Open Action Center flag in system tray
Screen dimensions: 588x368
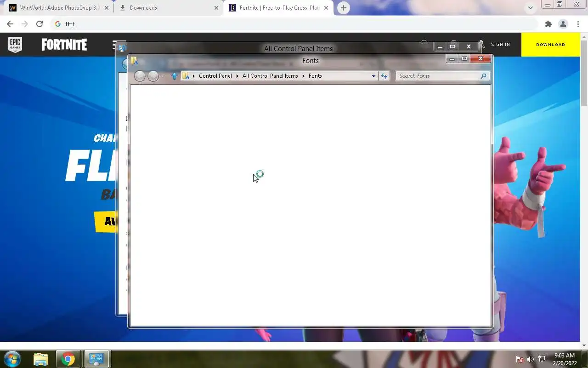(520, 359)
